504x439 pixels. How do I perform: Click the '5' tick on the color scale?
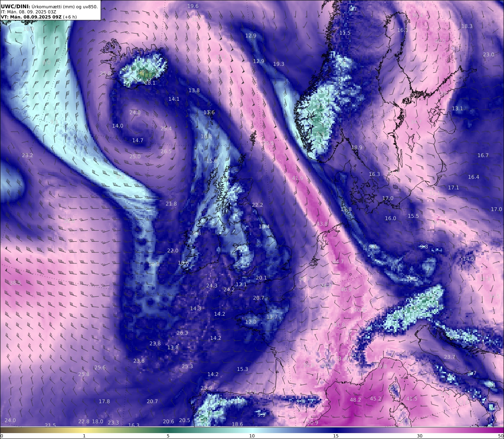[168, 435]
